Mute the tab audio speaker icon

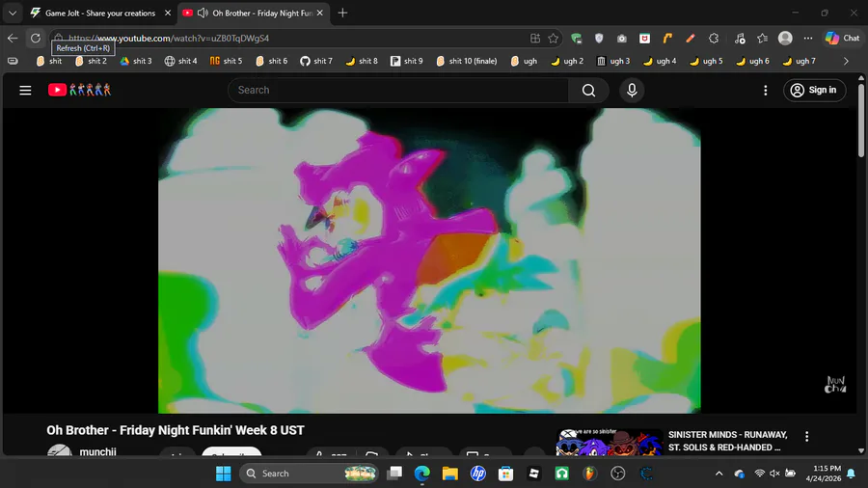[x=203, y=13]
